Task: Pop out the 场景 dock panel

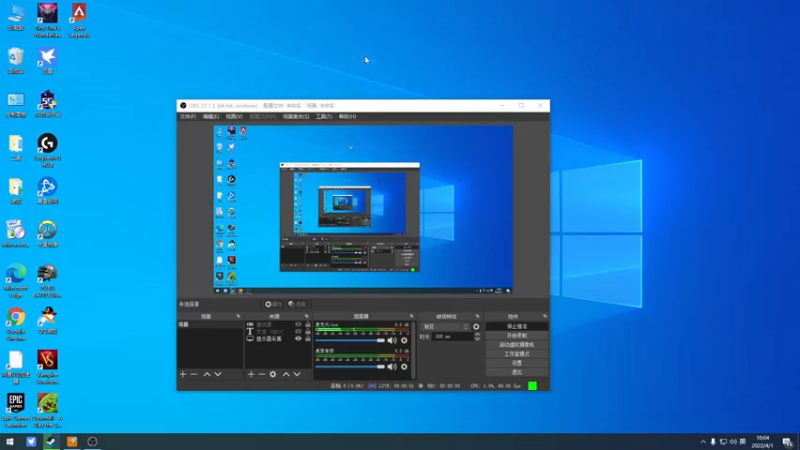Action: point(238,316)
